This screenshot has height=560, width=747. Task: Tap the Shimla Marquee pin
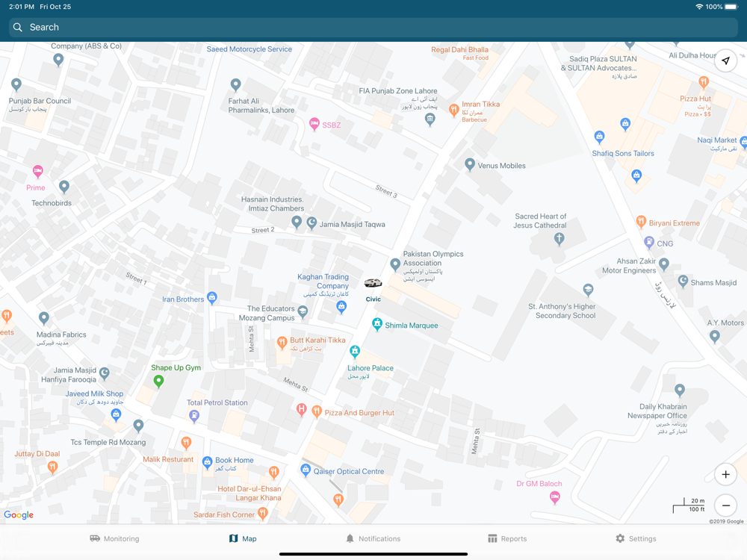377,324
